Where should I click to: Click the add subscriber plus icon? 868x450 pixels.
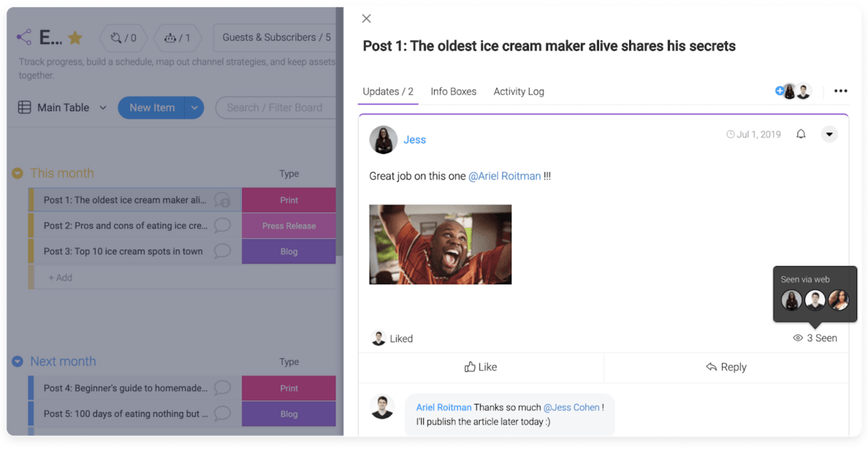(779, 91)
